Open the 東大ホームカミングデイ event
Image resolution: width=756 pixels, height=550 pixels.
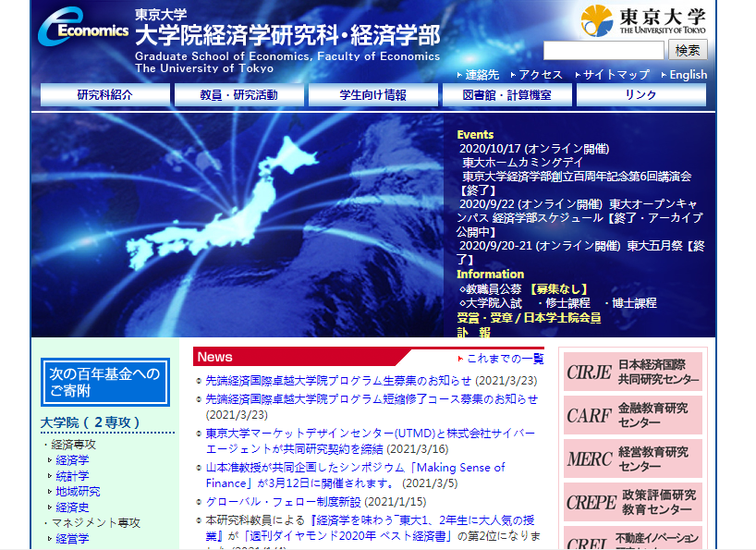[523, 163]
